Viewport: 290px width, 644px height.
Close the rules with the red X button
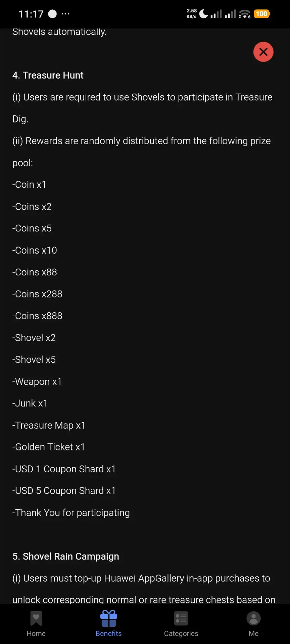(x=263, y=52)
